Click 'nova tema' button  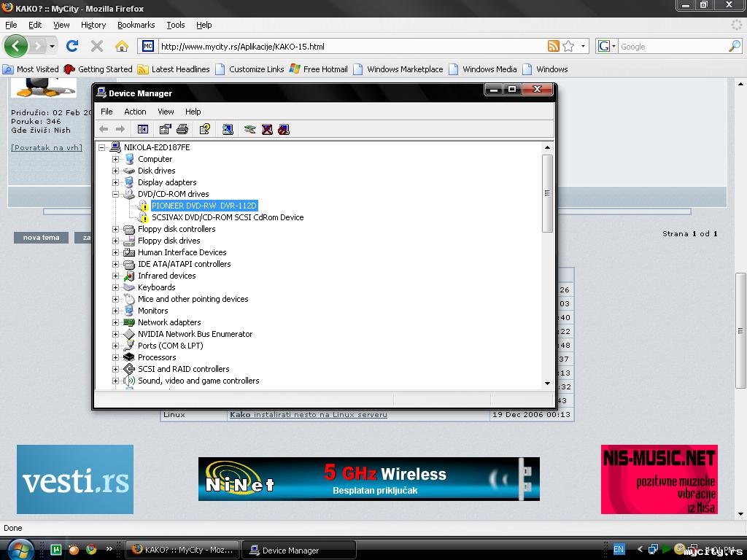[41, 238]
